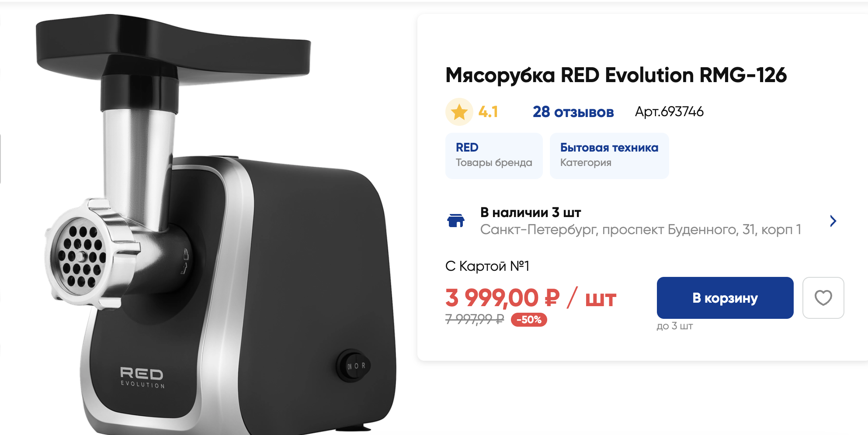Expand store availability with right chevron
This screenshot has width=868, height=435.
833,221
